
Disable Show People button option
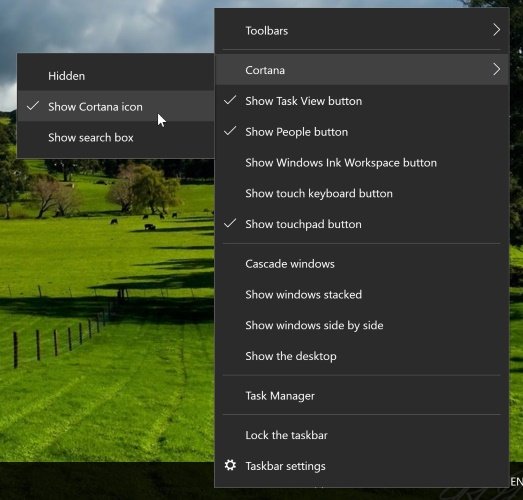point(362,132)
